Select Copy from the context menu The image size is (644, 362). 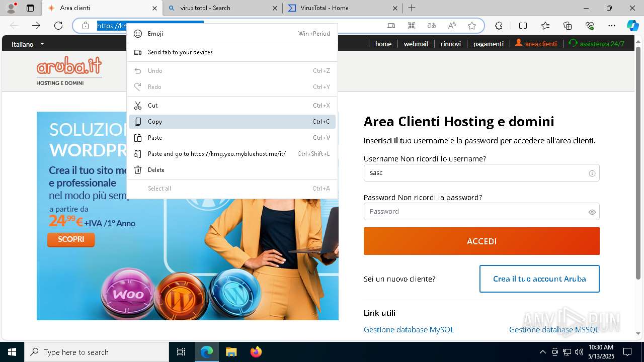click(232, 122)
